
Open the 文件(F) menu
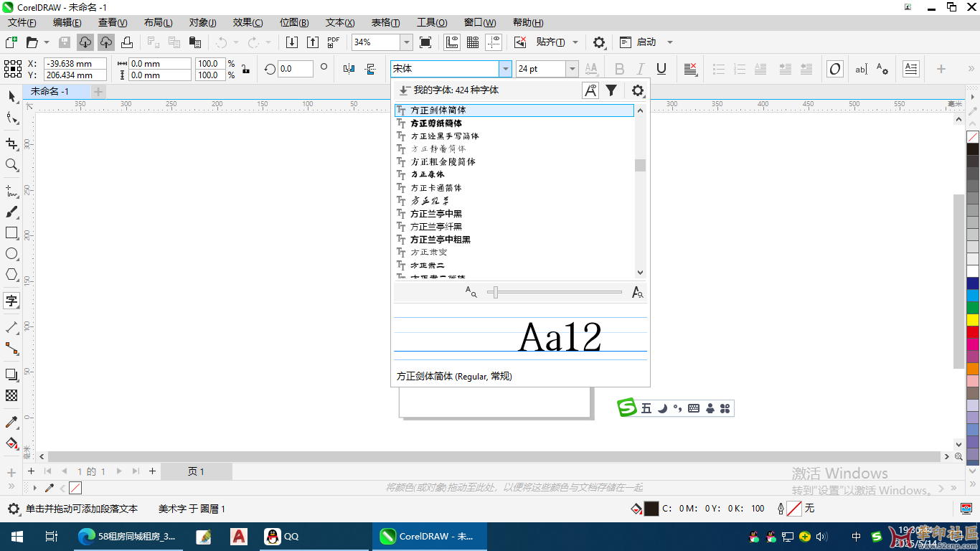(x=22, y=22)
